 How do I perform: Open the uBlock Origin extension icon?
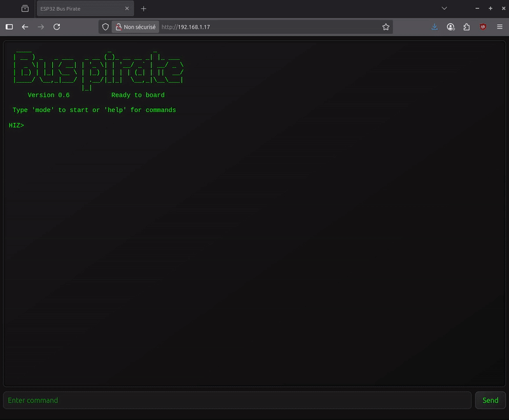pos(483,27)
